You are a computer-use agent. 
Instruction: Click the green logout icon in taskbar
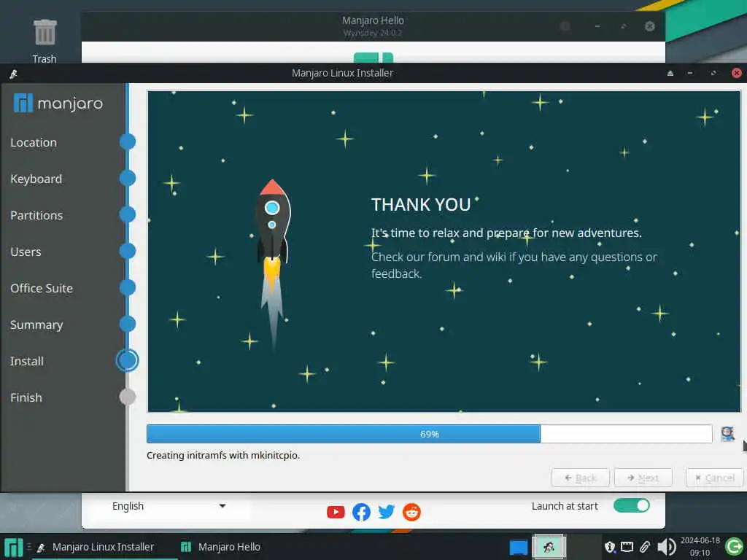point(734,547)
